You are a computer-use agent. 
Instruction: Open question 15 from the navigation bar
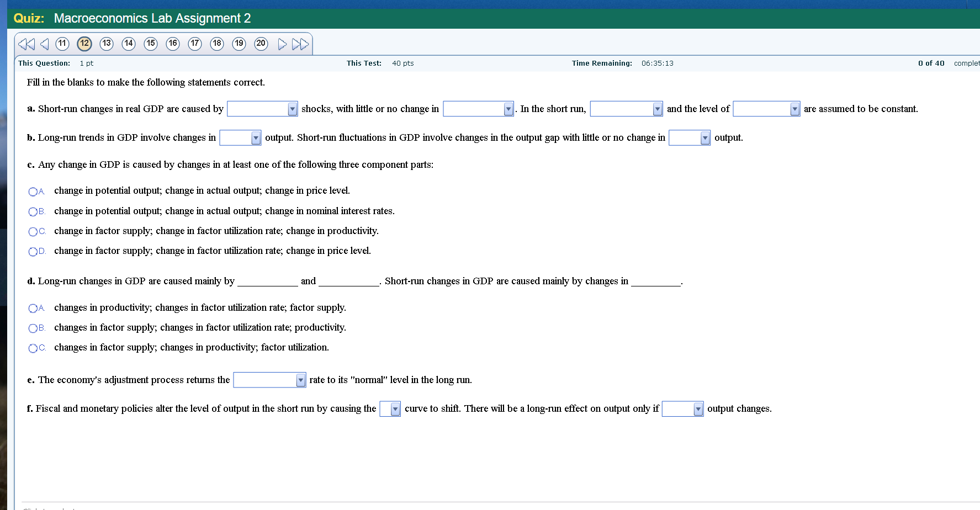coord(151,44)
